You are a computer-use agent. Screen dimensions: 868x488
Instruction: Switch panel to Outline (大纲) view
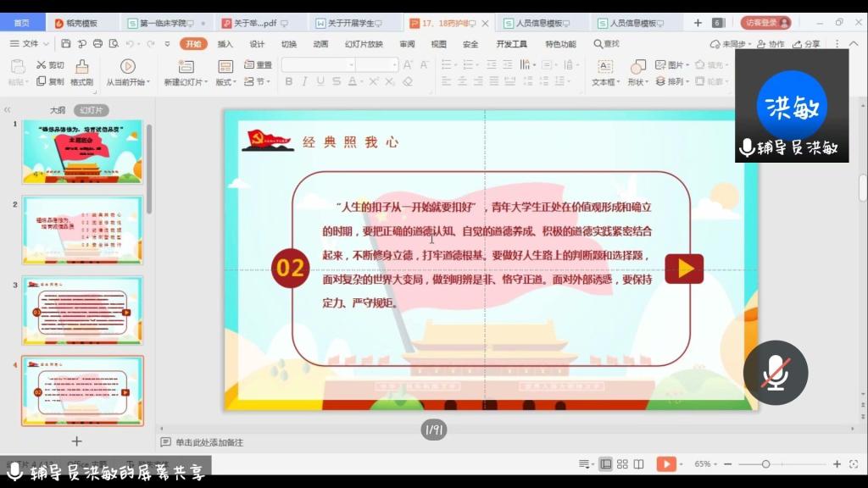click(x=58, y=110)
